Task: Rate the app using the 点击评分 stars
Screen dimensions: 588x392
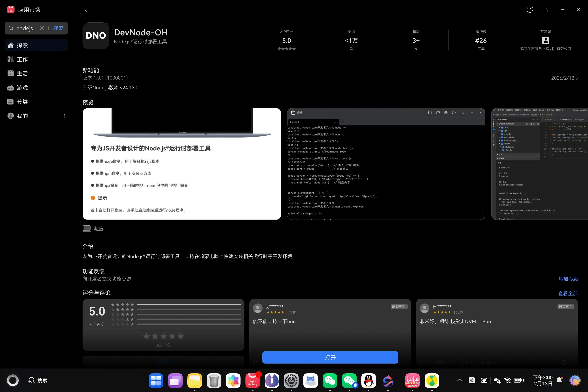Action: (163, 337)
